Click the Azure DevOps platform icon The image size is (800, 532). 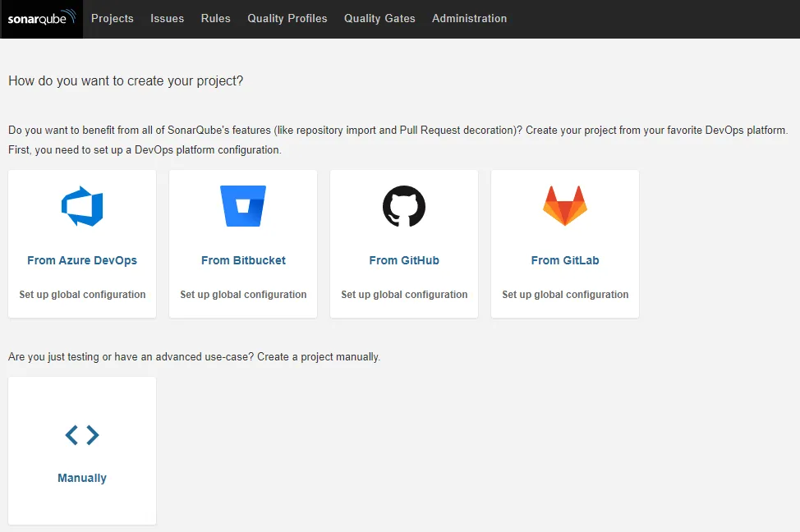(x=81, y=206)
